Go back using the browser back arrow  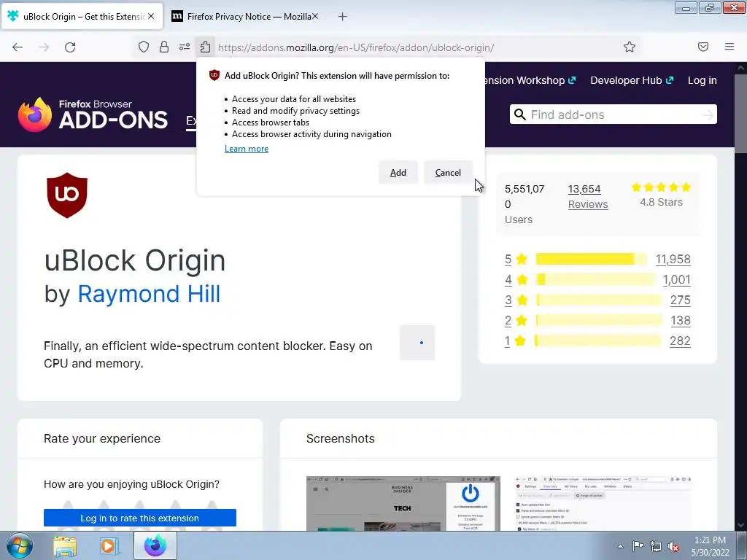18,47
